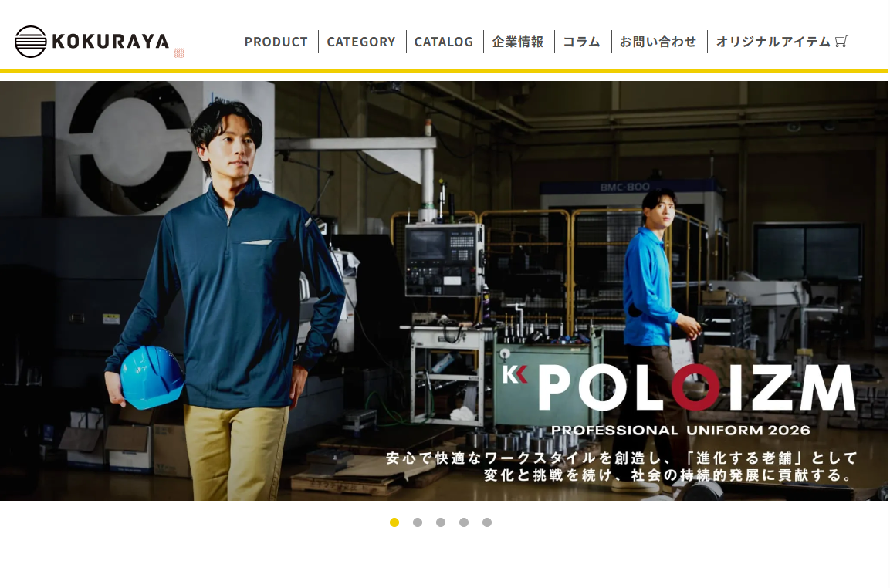Open the オリジナルアイテム shop link
This screenshot has width=890, height=588.
773,42
